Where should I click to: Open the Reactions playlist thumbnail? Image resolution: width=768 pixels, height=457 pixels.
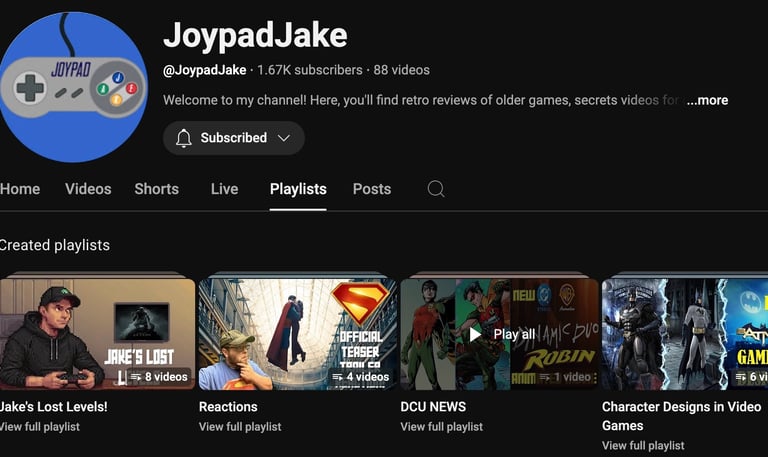298,334
